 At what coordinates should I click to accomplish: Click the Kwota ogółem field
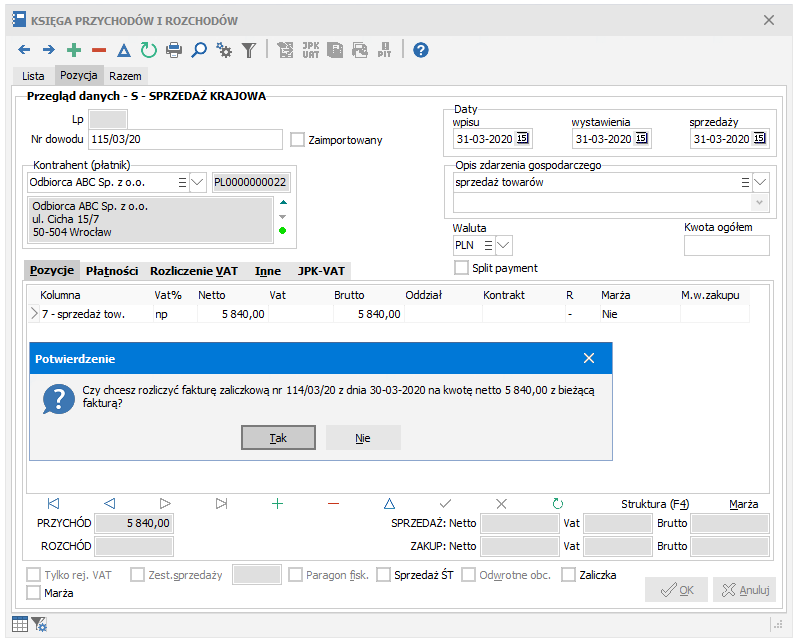coord(727,245)
